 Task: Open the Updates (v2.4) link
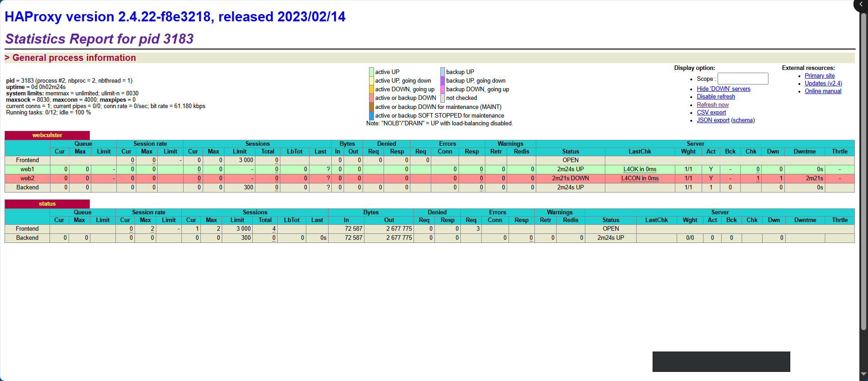tap(823, 84)
